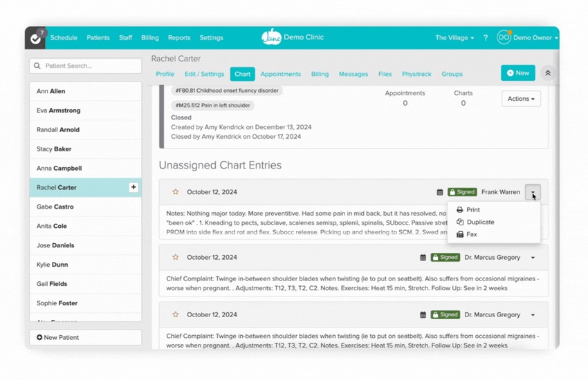This screenshot has height=380, width=588.
Task: Open The Village location dropdown
Action: click(454, 38)
